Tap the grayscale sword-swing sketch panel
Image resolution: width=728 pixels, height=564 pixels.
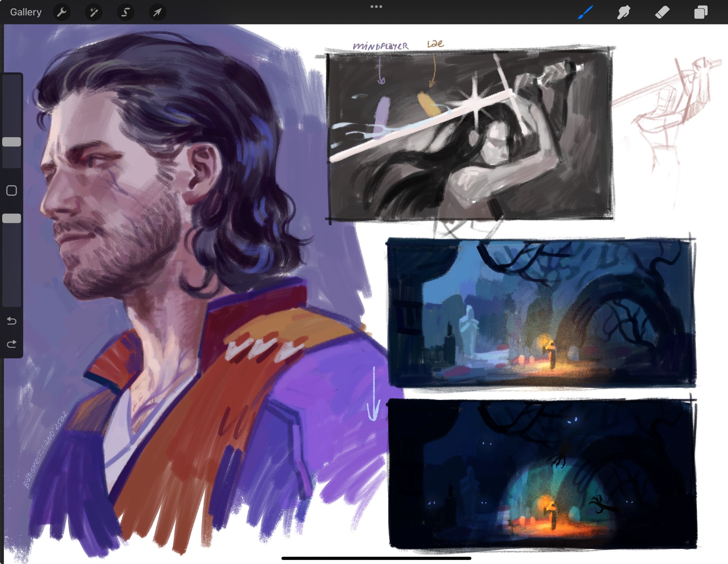pos(470,136)
